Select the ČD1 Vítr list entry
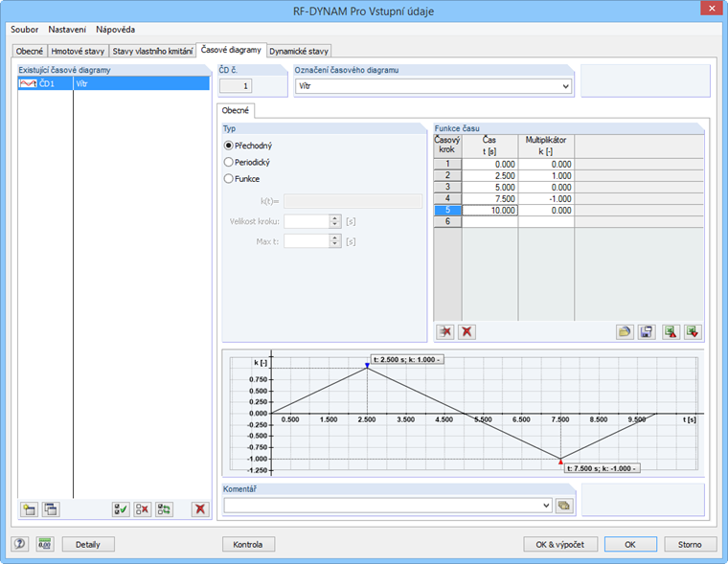The width and height of the screenshot is (728, 564). (114, 83)
